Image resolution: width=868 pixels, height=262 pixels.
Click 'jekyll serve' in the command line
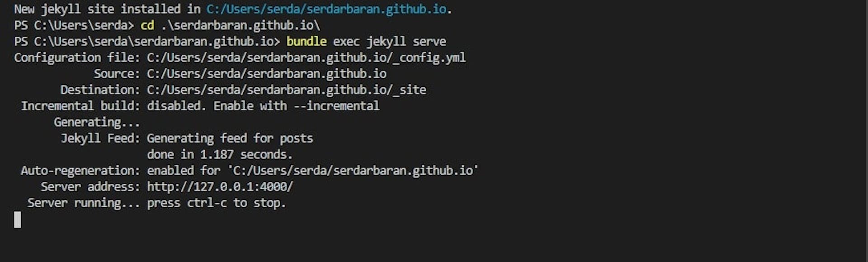pos(406,41)
